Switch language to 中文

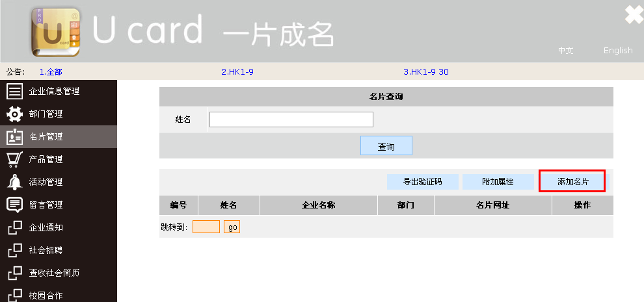pyautogui.click(x=565, y=51)
